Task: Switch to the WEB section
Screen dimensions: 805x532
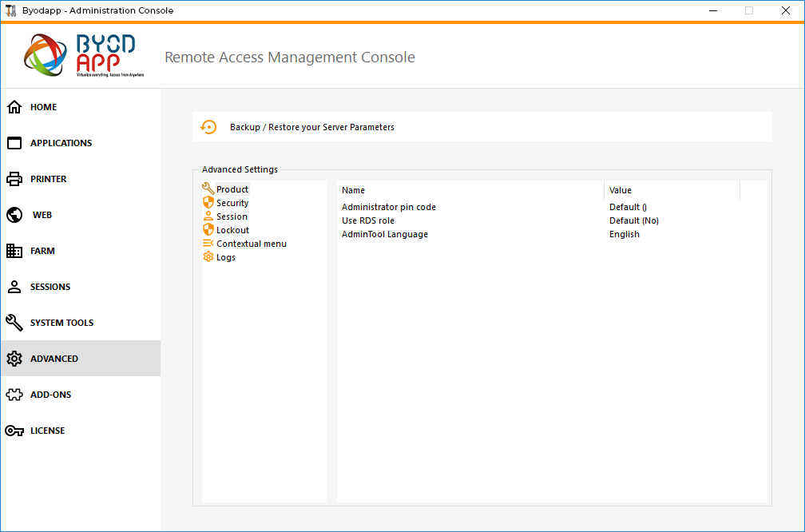Action: click(x=81, y=215)
